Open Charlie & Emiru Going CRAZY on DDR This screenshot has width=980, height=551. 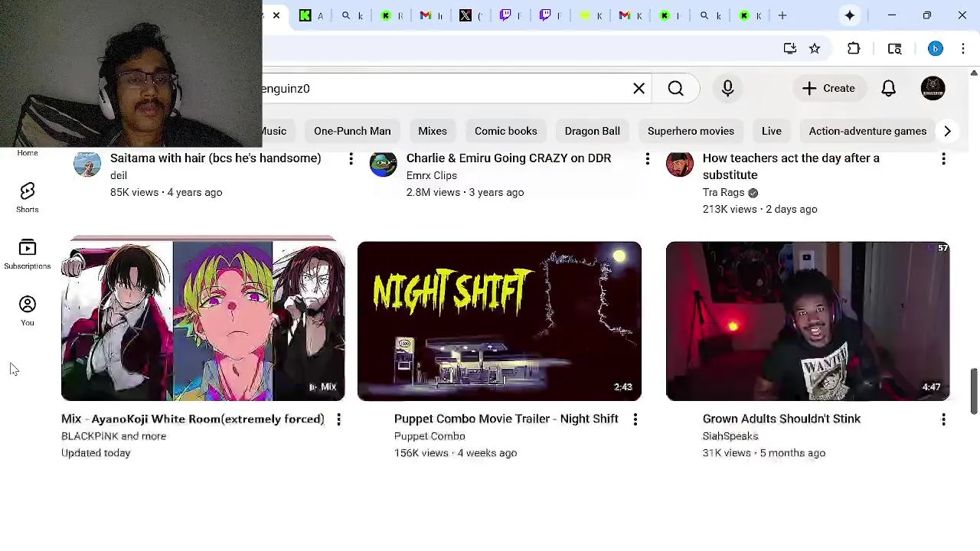coord(508,158)
